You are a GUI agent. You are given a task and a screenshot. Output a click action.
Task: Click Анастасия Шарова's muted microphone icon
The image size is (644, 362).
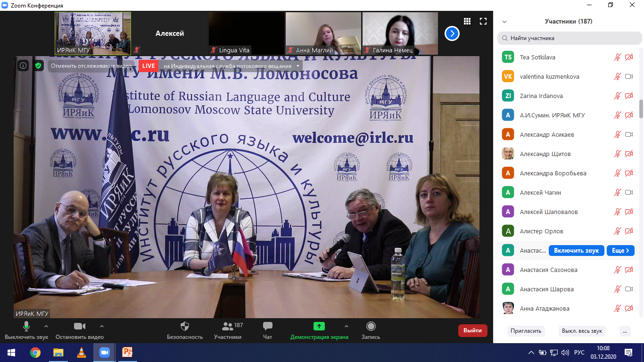(617, 289)
